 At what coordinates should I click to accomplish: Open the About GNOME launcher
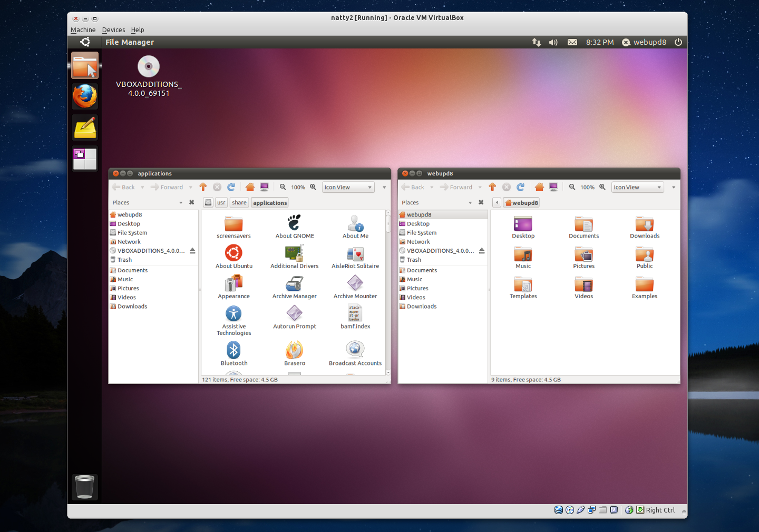tap(295, 227)
